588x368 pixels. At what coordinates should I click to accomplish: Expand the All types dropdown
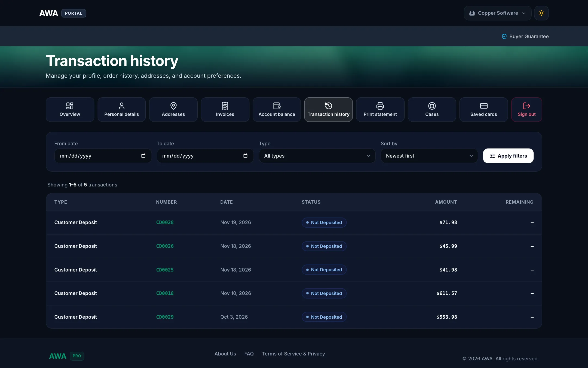317,156
